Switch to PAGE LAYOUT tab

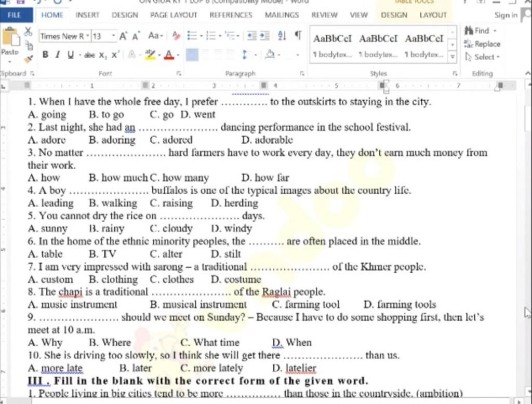click(174, 15)
